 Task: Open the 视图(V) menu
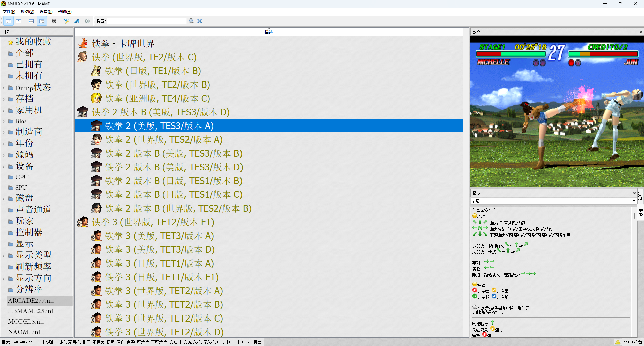[28, 12]
